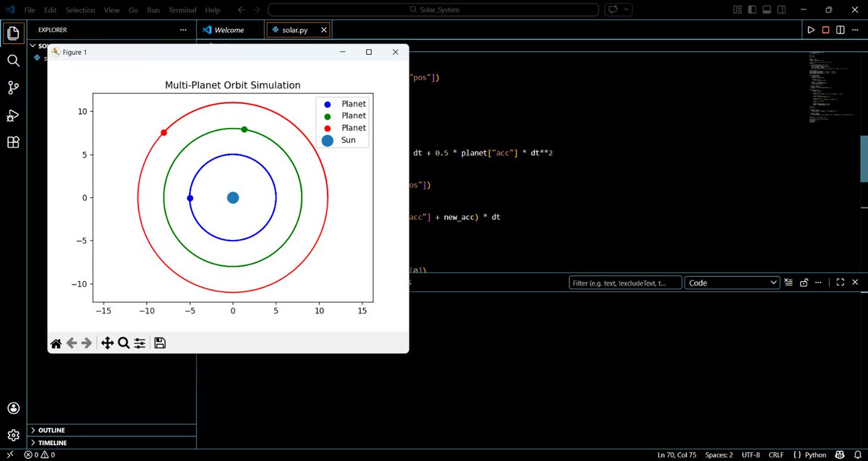Open the chat dropdown arrow in title bar
This screenshot has height=461, width=868.
tap(627, 10)
